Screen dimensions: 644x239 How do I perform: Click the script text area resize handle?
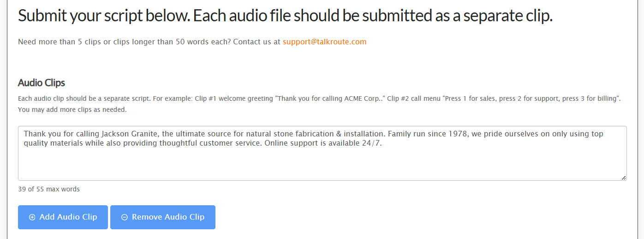pos(624,178)
